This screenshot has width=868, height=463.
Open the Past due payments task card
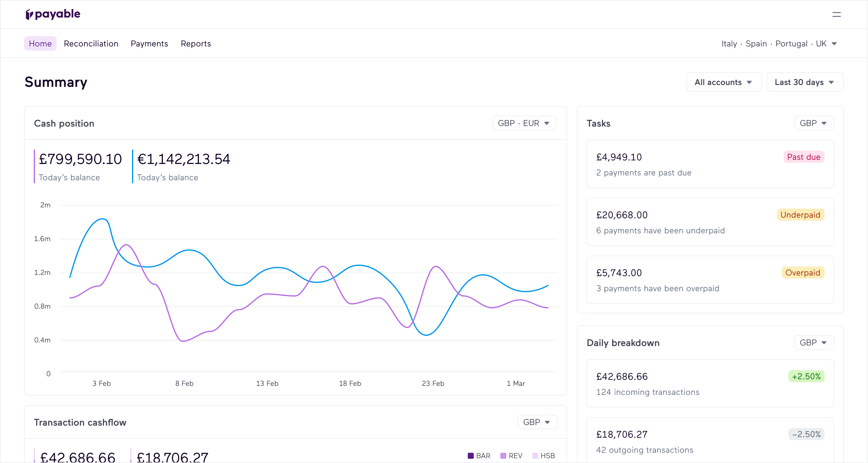[710, 164]
